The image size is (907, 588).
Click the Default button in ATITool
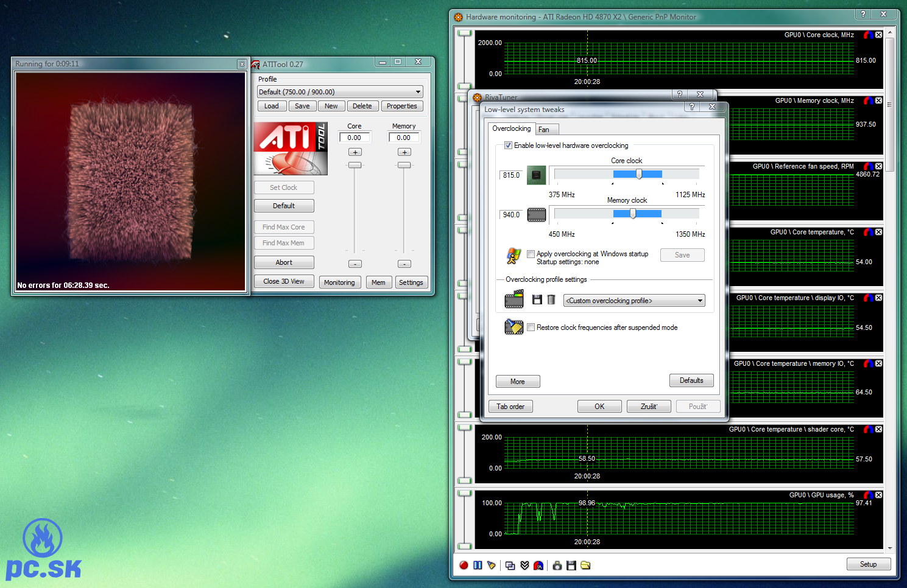pos(284,206)
